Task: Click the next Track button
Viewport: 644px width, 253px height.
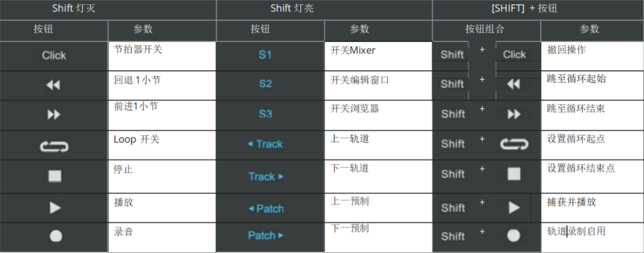Action: point(266,176)
